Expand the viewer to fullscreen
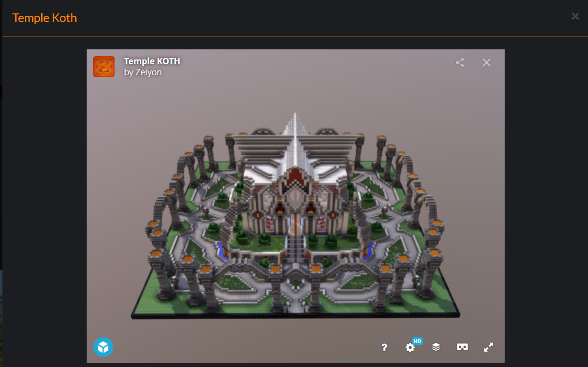588x367 pixels. (x=488, y=347)
